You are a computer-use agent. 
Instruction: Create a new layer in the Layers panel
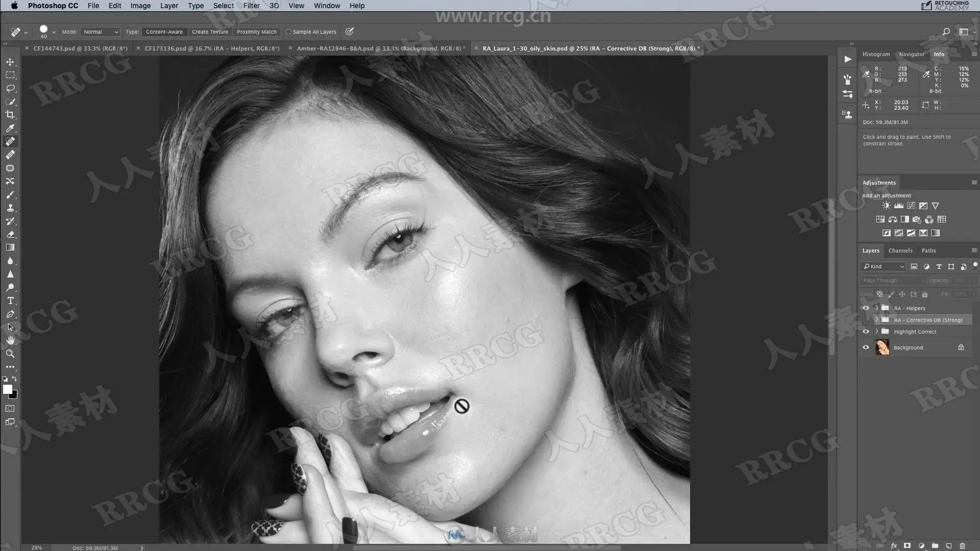coord(948,546)
